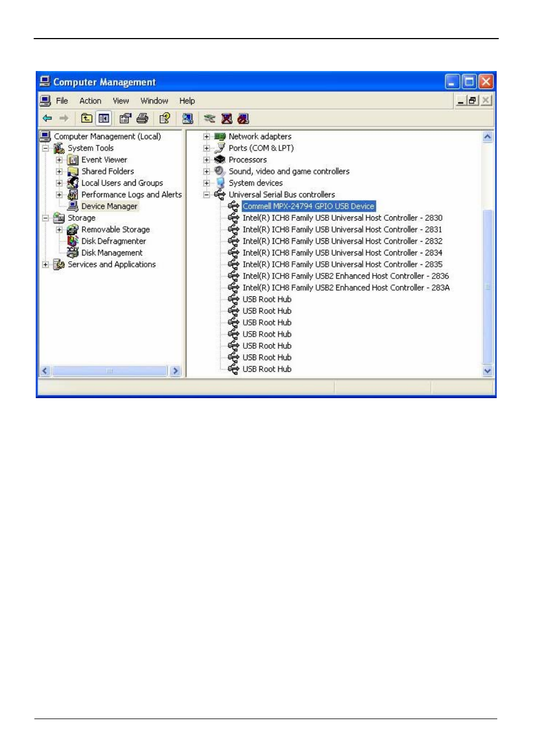
Task: Click the Uninstall device toolbar icon
Action: [x=226, y=118]
